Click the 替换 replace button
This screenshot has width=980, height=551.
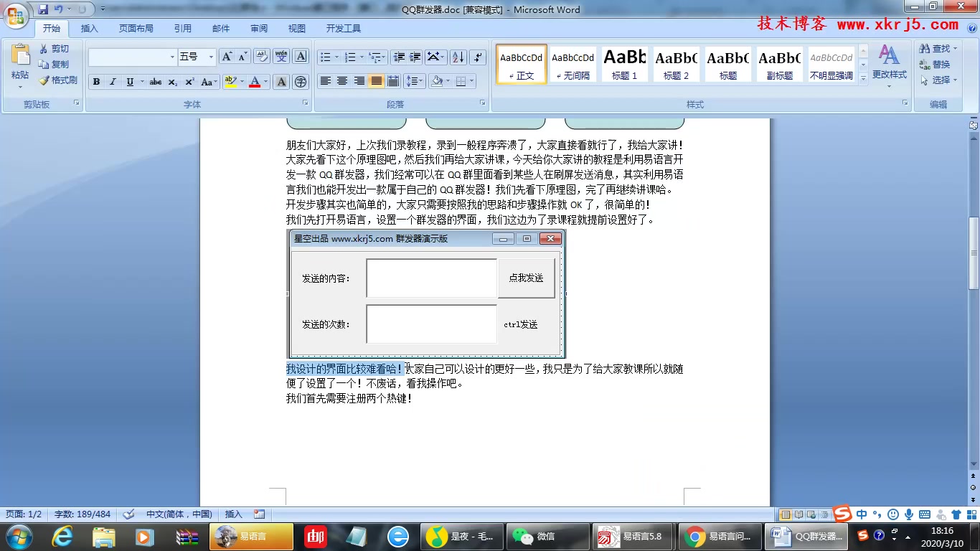pos(936,65)
